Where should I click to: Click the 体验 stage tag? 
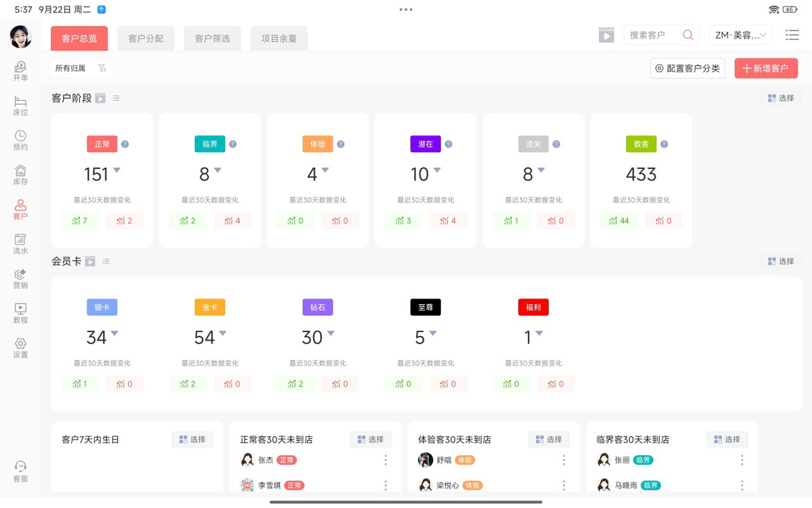pos(317,144)
